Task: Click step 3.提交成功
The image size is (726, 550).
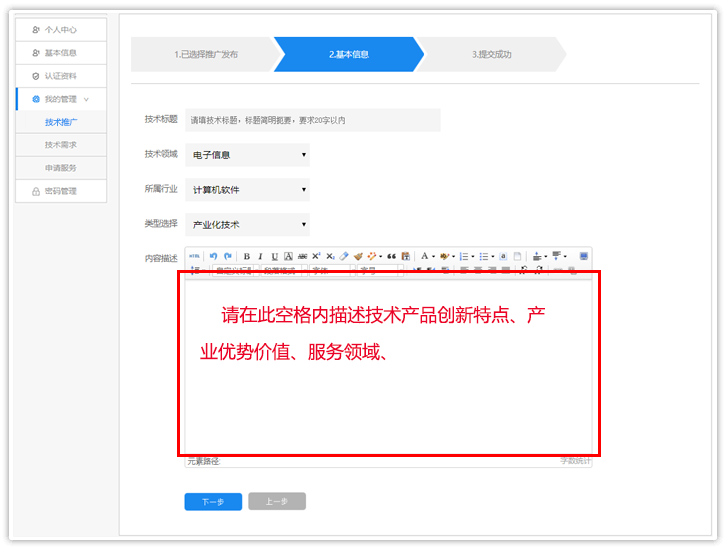Action: click(x=491, y=54)
